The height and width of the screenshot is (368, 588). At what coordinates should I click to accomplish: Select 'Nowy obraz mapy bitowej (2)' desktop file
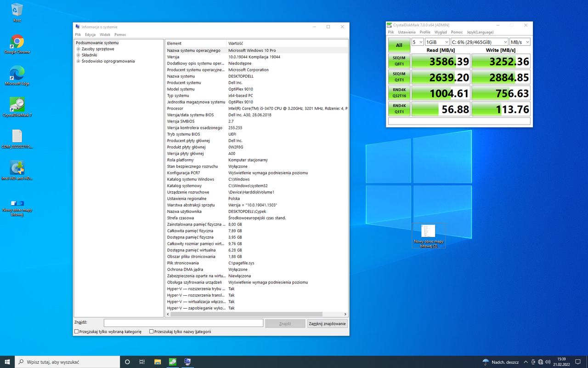tap(429, 236)
